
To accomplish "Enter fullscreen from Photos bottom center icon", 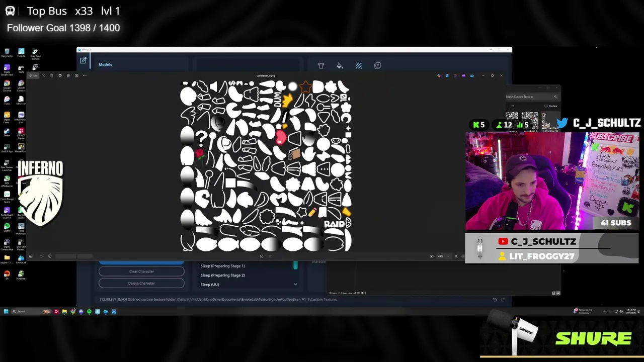I will 261,256.
